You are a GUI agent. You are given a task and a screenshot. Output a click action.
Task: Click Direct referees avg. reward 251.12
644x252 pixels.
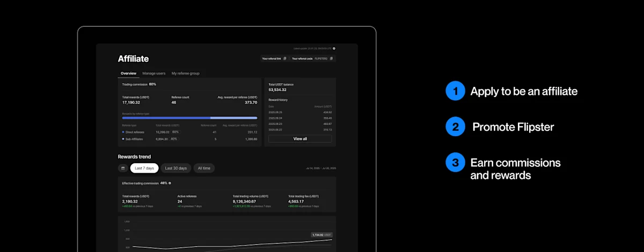pos(252,132)
